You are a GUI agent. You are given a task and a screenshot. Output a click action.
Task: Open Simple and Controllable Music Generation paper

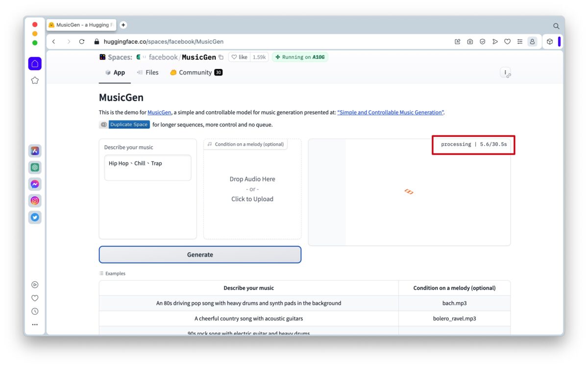coord(391,112)
